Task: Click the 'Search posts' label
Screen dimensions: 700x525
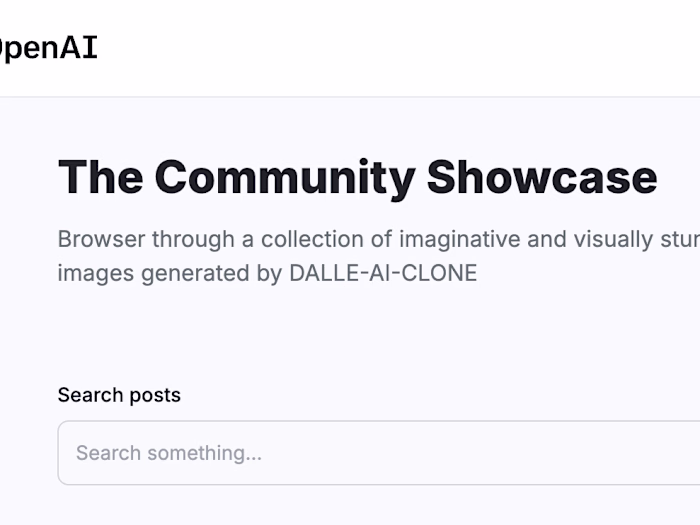Action: click(x=119, y=395)
